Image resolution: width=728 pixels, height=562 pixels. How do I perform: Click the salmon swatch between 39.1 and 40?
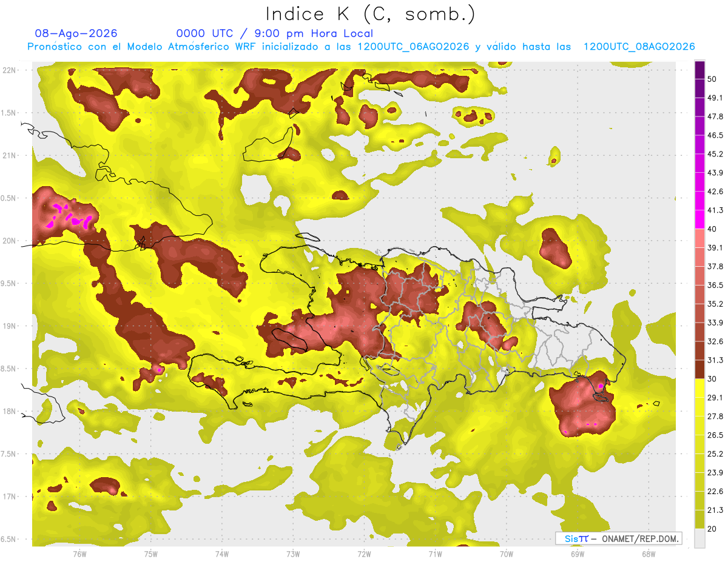coord(699,238)
